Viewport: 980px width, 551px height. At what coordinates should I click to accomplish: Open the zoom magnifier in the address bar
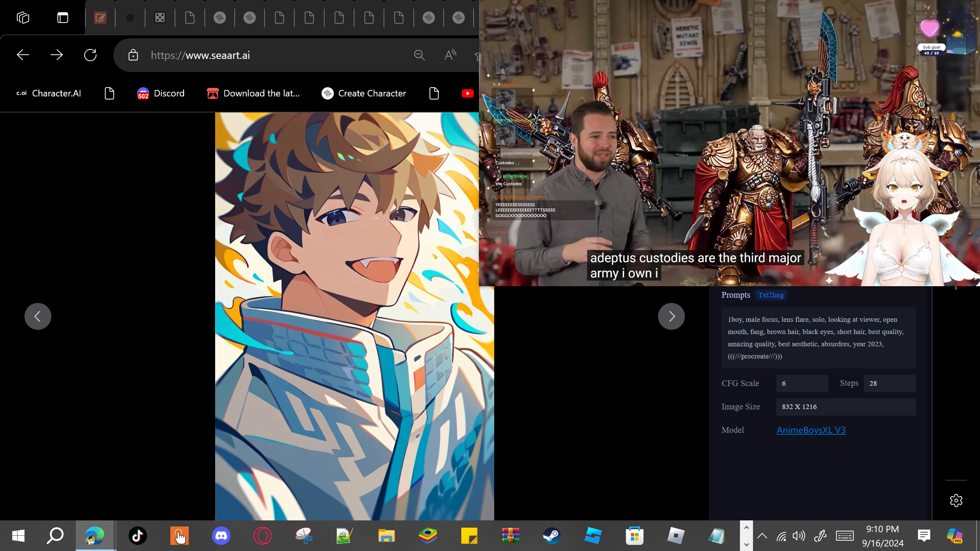[420, 55]
